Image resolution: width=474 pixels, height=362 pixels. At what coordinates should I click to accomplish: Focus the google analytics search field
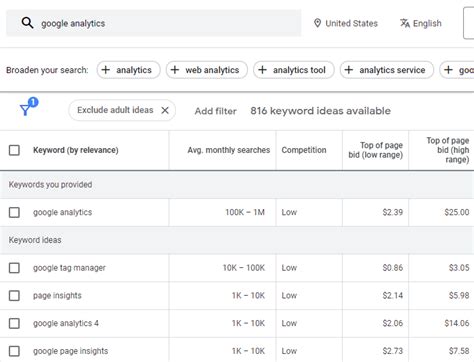(x=154, y=23)
